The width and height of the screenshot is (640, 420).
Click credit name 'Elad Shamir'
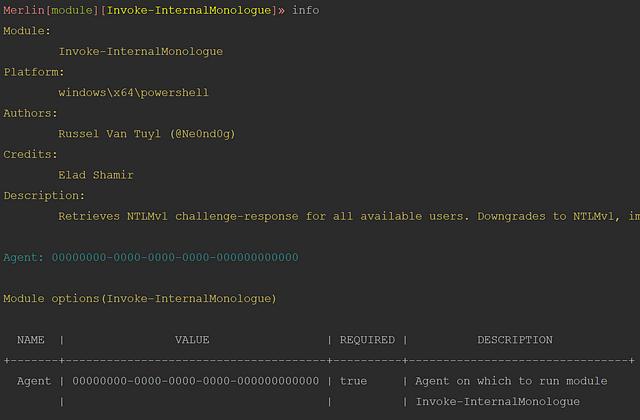coord(96,175)
